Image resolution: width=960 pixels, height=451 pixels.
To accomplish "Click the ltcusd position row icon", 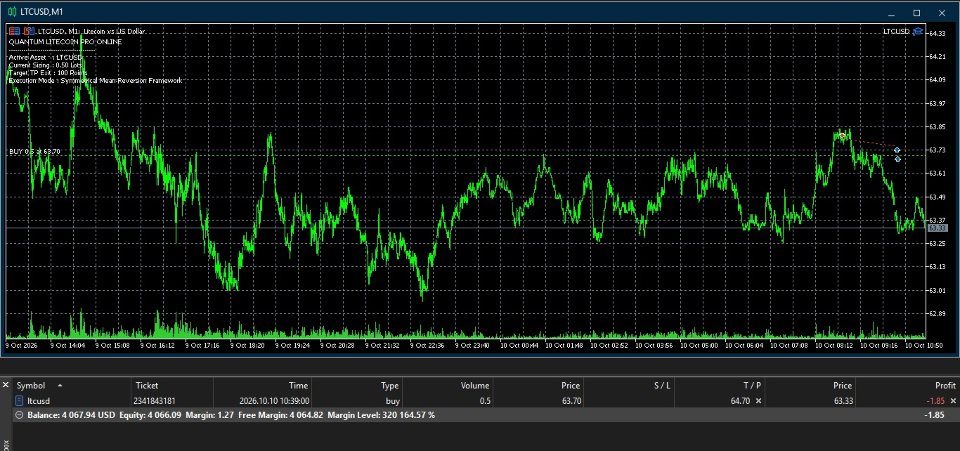I will pyautogui.click(x=20, y=401).
